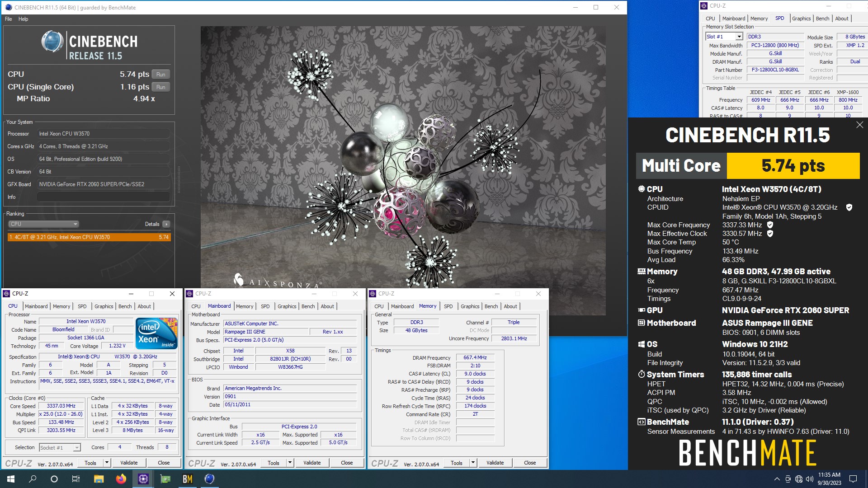The width and height of the screenshot is (868, 488).
Task: Open CPU tab in memory CPU-Z window
Action: pos(379,306)
